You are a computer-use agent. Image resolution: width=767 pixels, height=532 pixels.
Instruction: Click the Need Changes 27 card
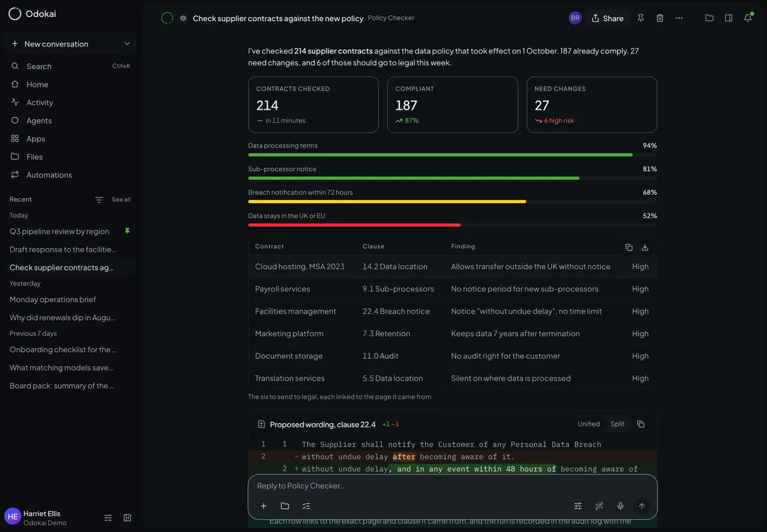[x=592, y=105]
